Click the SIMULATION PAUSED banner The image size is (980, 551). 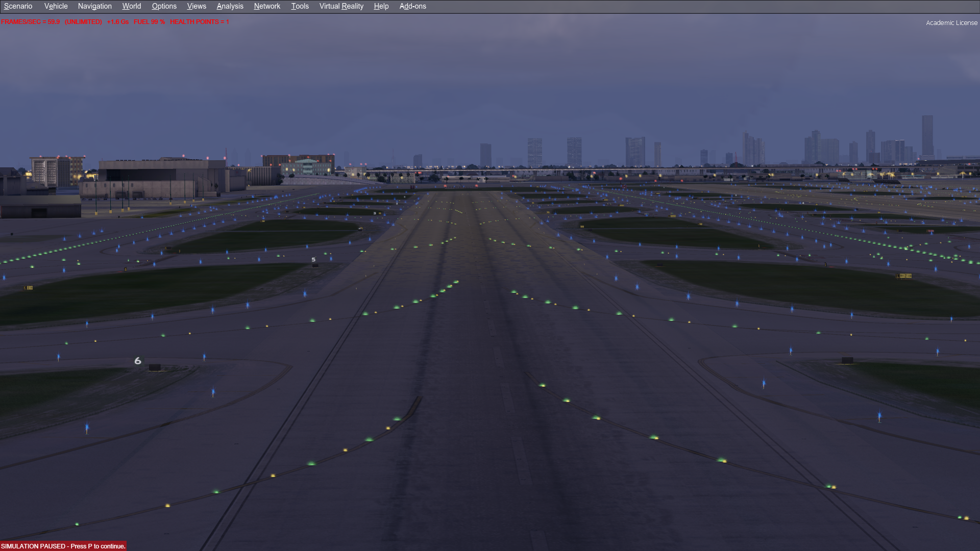click(x=63, y=546)
